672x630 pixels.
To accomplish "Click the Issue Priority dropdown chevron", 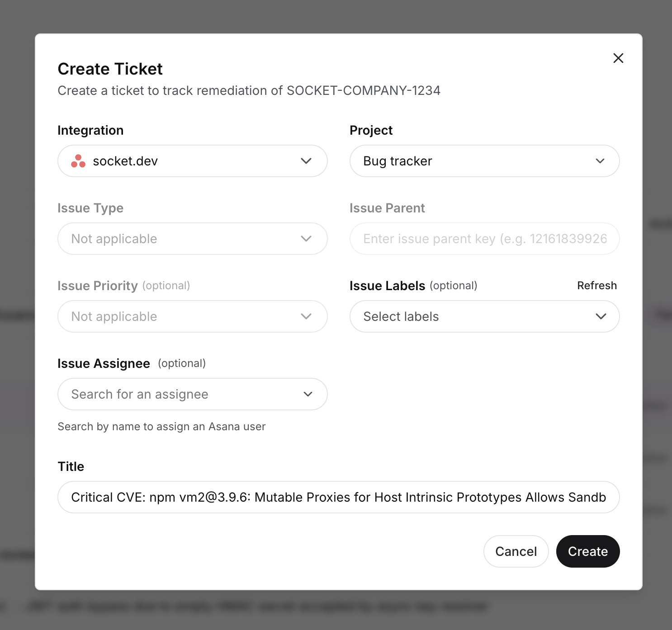I will [x=306, y=316].
